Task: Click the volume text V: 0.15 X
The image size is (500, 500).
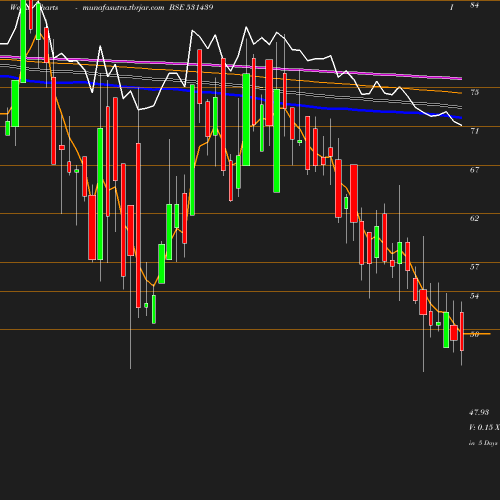Action: (x=484, y=427)
